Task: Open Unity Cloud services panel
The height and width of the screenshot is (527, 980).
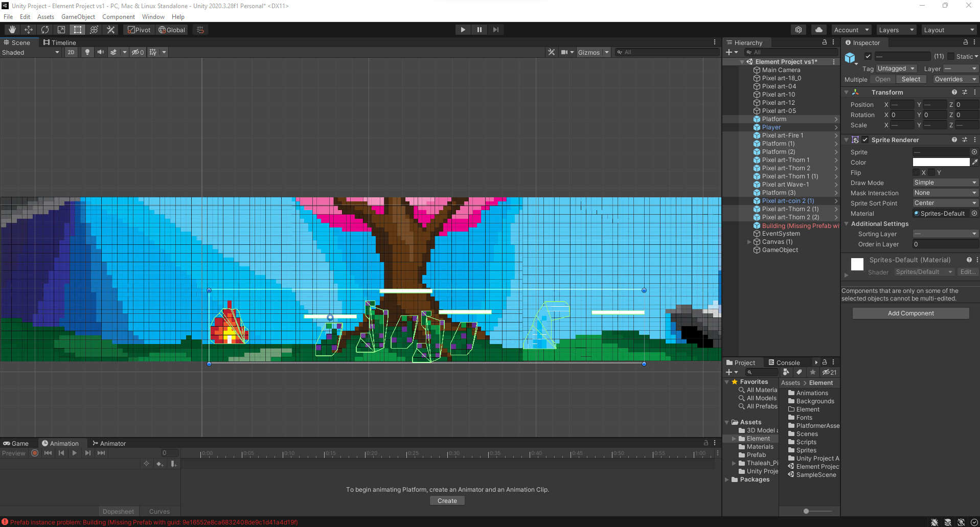Action: 818,29
